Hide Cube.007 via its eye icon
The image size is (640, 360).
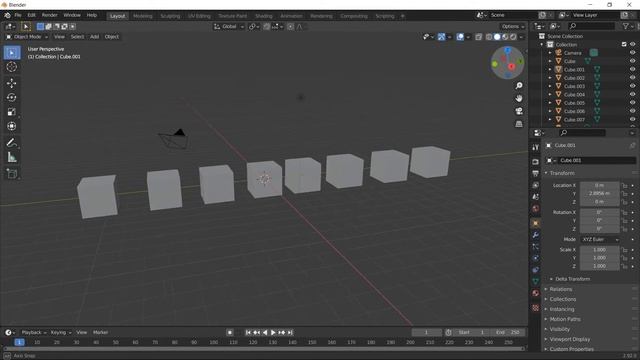pos(632,120)
